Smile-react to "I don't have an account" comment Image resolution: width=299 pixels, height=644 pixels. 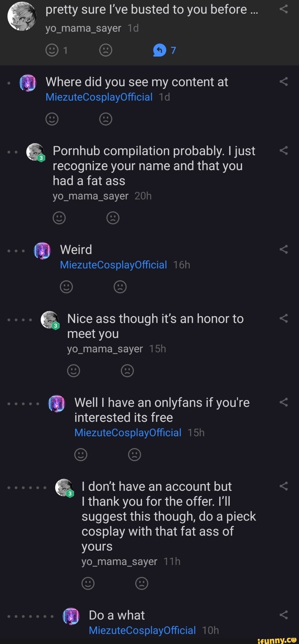(88, 583)
